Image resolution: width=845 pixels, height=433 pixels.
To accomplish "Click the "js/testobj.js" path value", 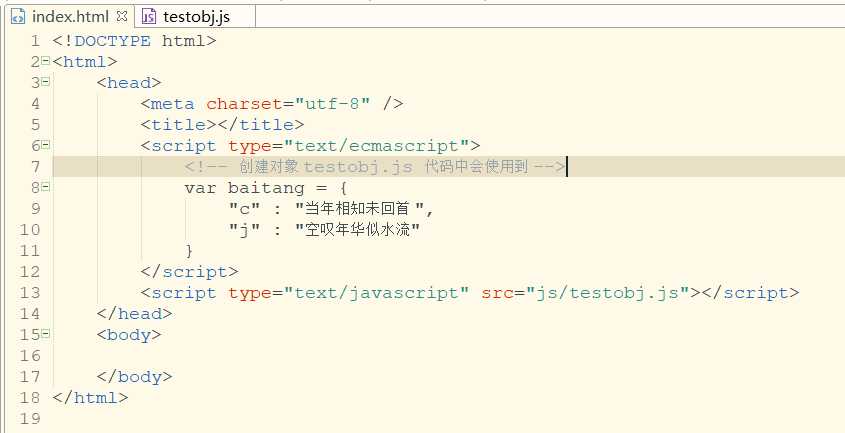I will (x=608, y=293).
